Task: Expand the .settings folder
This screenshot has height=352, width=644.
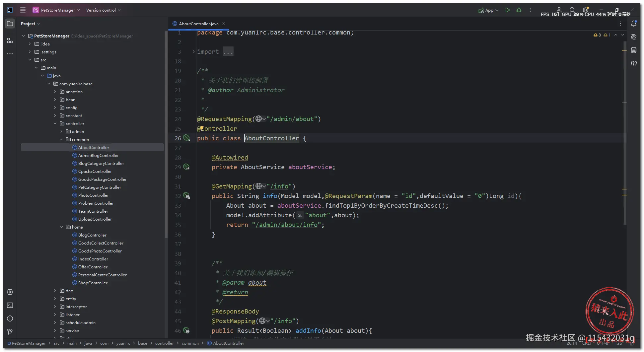Action: (x=30, y=52)
